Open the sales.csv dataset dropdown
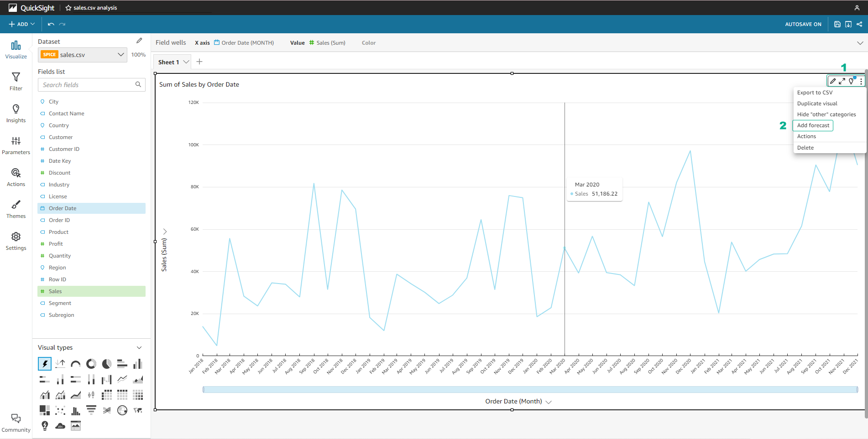Viewport: 868px width, 439px height. pos(82,55)
